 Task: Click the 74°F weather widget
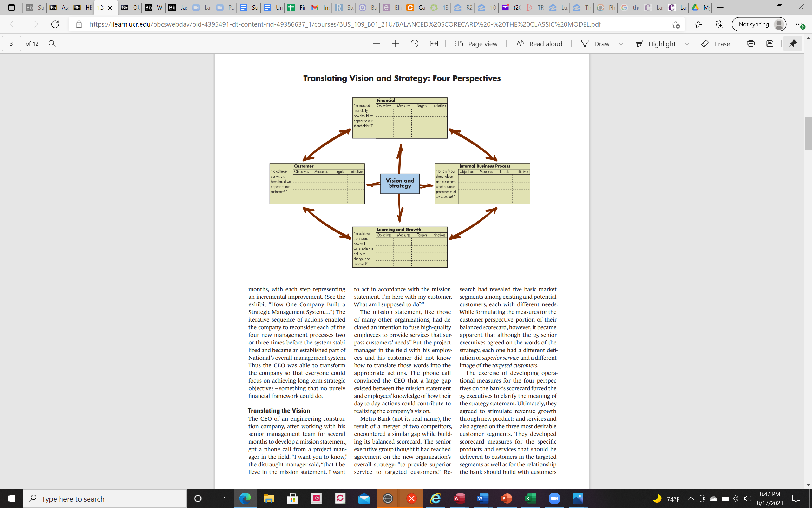pyautogui.click(x=666, y=498)
